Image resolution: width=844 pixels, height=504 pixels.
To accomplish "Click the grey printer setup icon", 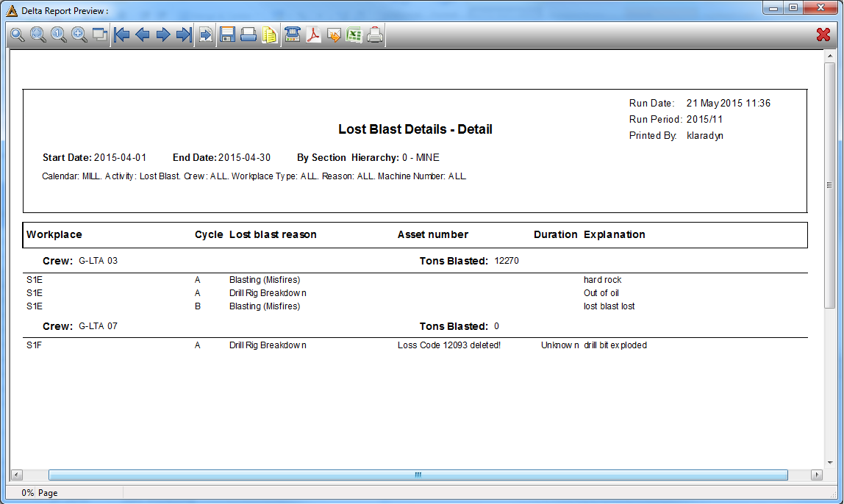I will (x=375, y=35).
